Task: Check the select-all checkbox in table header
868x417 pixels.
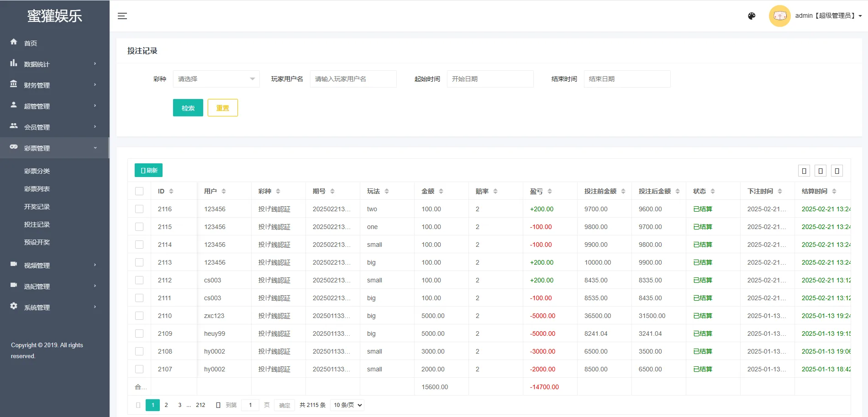Action: click(x=139, y=191)
